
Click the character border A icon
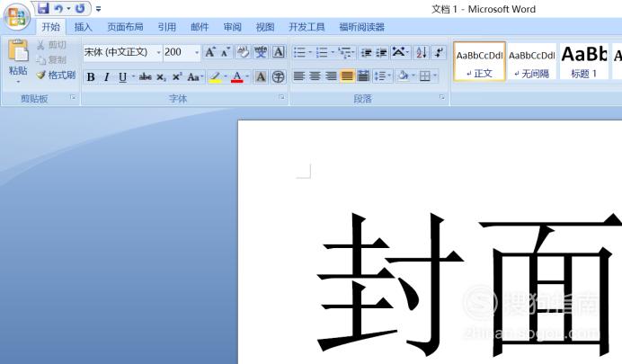pos(279,52)
